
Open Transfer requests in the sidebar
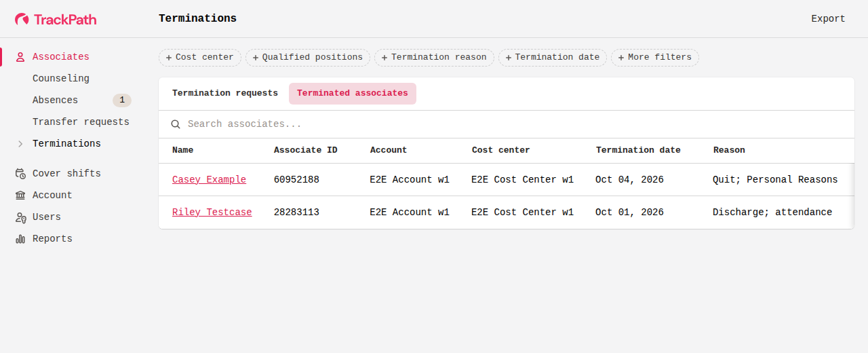click(81, 122)
